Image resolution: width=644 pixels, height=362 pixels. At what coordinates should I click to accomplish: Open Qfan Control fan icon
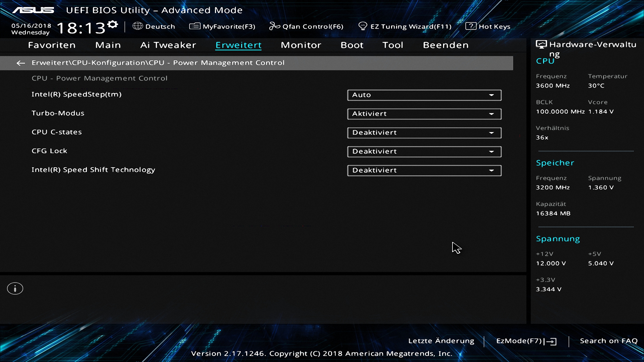click(274, 26)
